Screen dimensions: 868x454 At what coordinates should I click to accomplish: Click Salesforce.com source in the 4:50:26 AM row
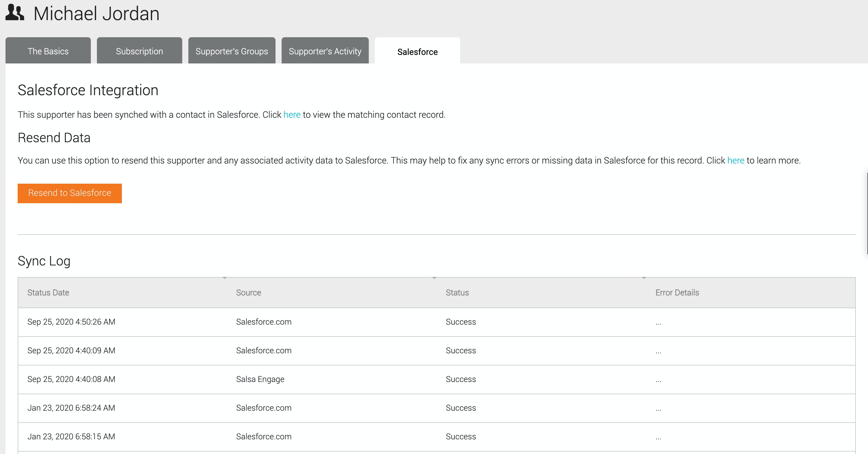[x=264, y=322]
